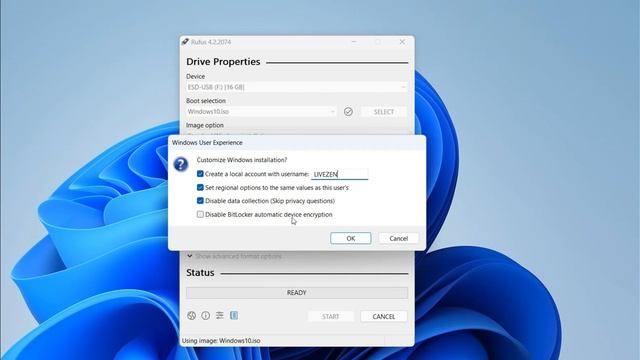Click the Status heading in Rufus
The image size is (640, 360).
[x=200, y=273]
